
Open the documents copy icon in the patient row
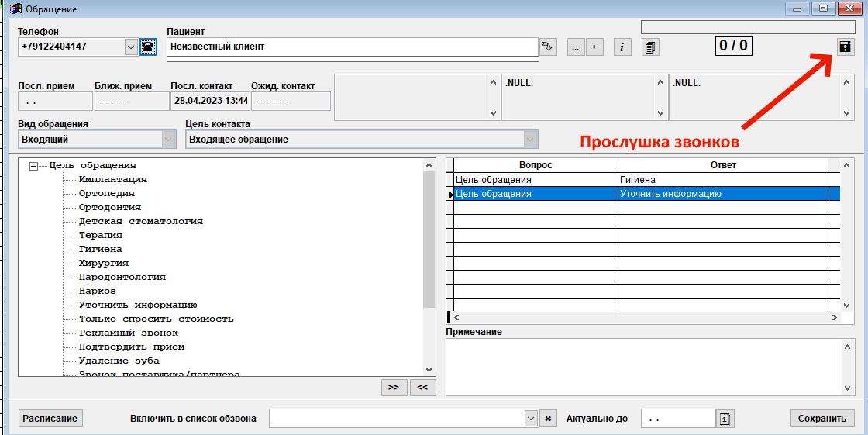[650, 47]
